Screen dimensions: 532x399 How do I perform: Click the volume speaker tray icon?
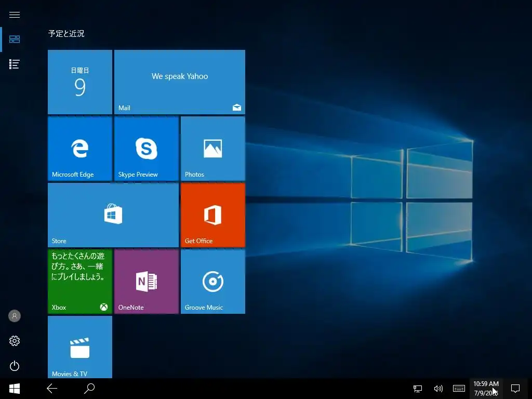tap(438, 389)
